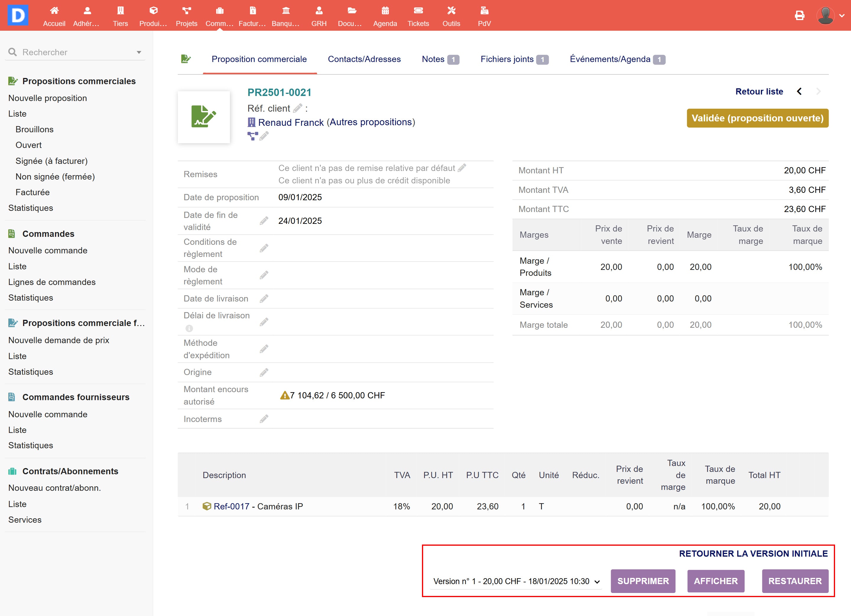Go to previous proposal with left chevron
The width and height of the screenshot is (851, 616).
[799, 92]
